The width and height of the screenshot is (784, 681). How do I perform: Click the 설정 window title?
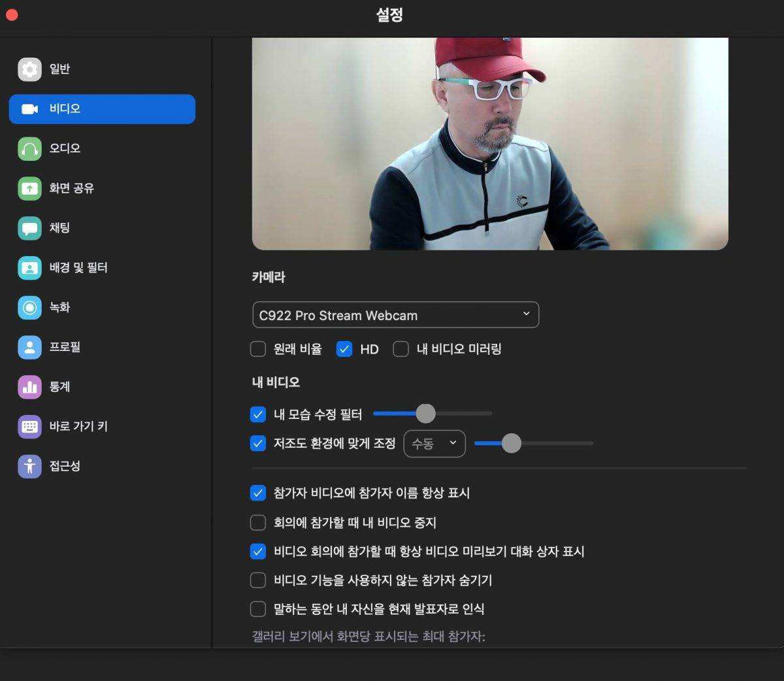[x=389, y=15]
